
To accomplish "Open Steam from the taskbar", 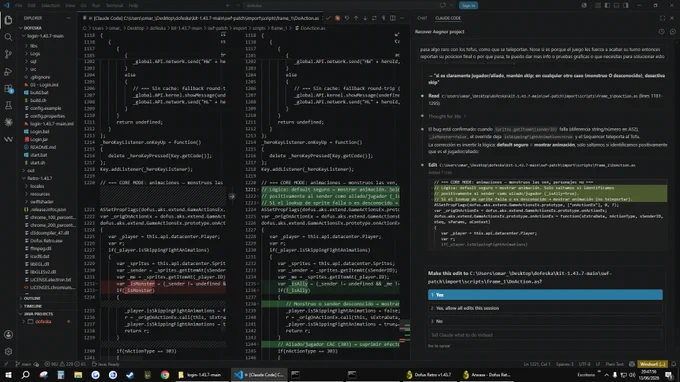I will pyautogui.click(x=130, y=375).
